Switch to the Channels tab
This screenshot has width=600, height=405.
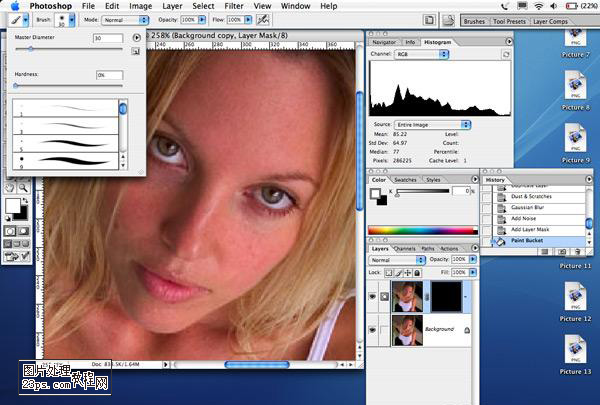coord(405,249)
